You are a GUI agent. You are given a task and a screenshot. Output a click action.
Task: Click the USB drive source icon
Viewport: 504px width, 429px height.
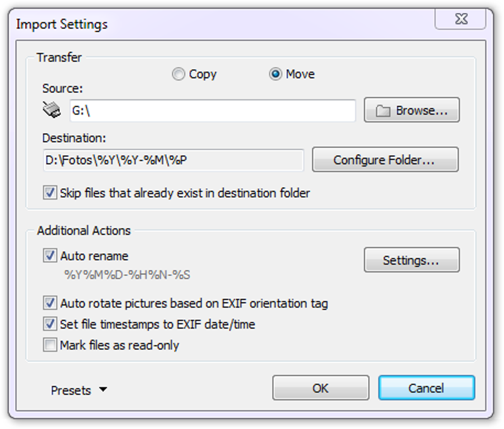(52, 110)
